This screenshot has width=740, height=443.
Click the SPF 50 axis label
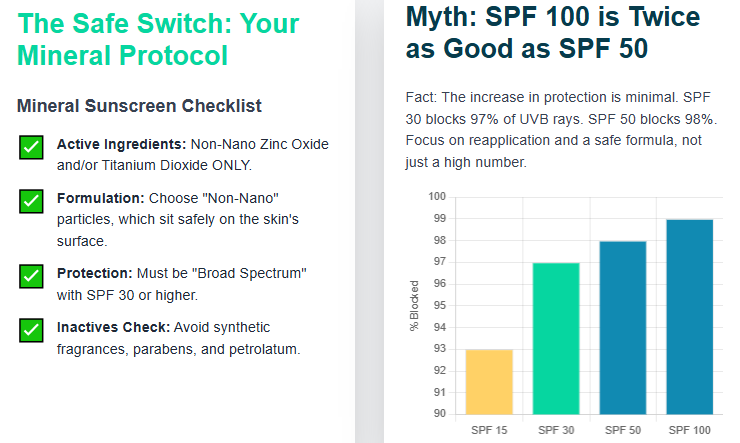click(x=623, y=430)
